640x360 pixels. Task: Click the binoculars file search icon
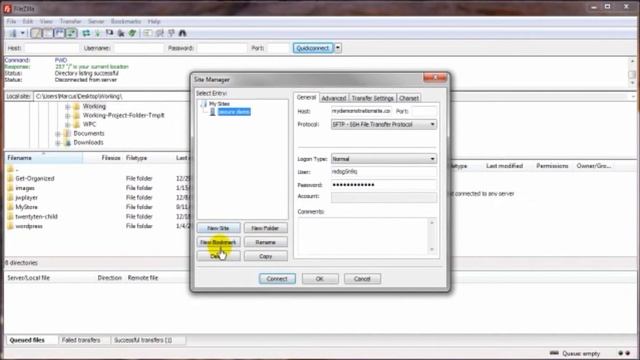click(182, 33)
